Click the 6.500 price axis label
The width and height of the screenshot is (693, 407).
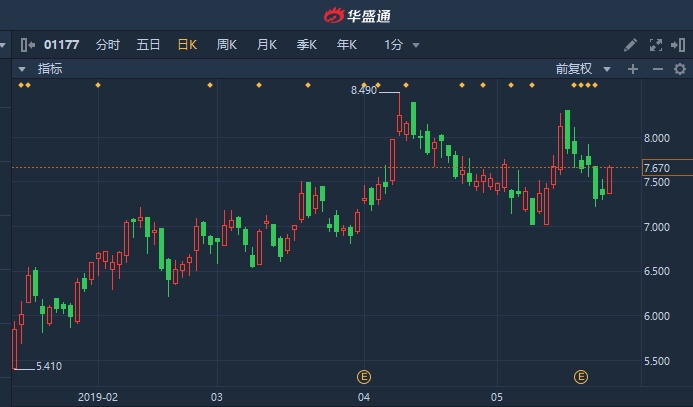point(657,271)
